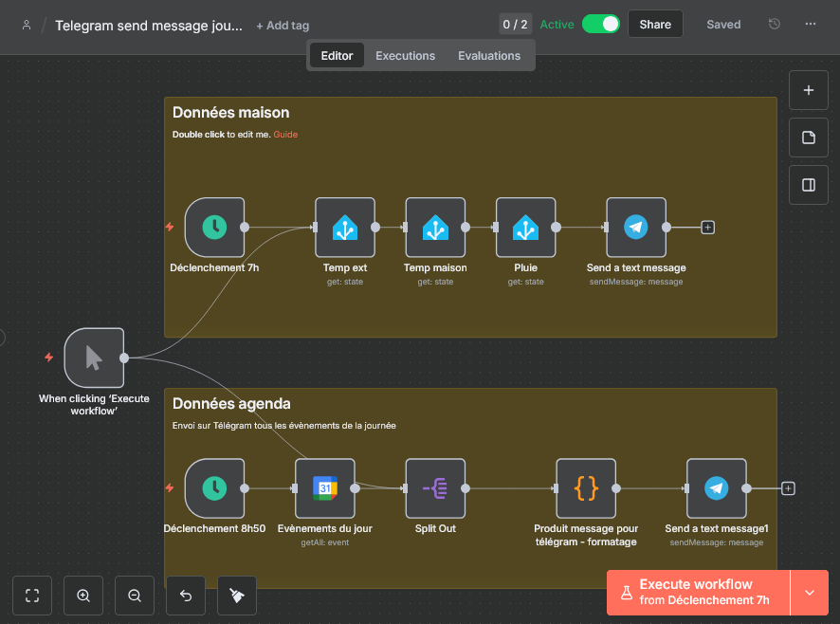Switch to the Executions tab
This screenshot has height=624, width=840.
tap(405, 56)
